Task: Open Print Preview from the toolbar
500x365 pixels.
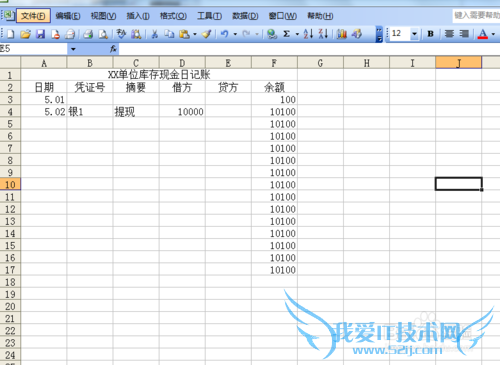Action: (103, 34)
